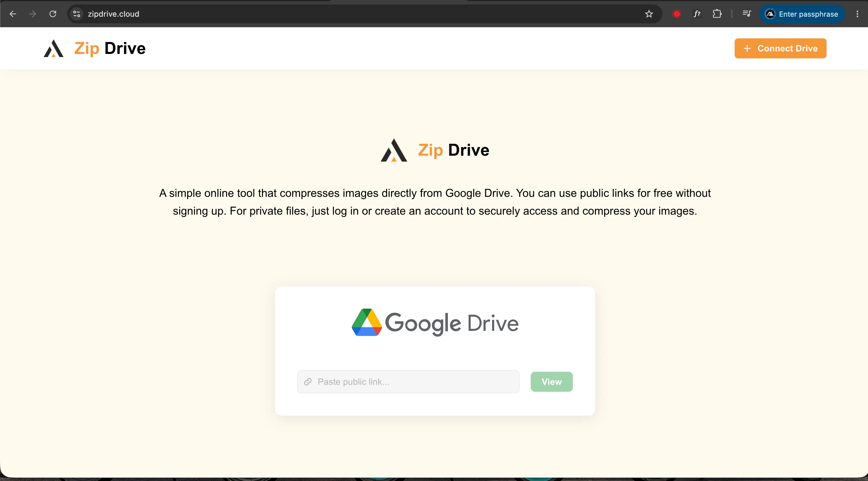The image size is (868, 481).
Task: Focus the Paste public link input field
Action: pyautogui.click(x=408, y=381)
